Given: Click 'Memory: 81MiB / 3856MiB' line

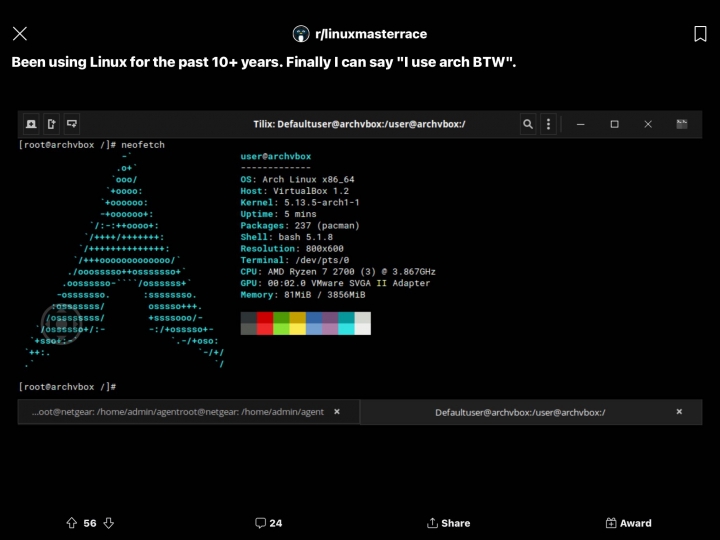Looking at the screenshot, I should 303,295.
